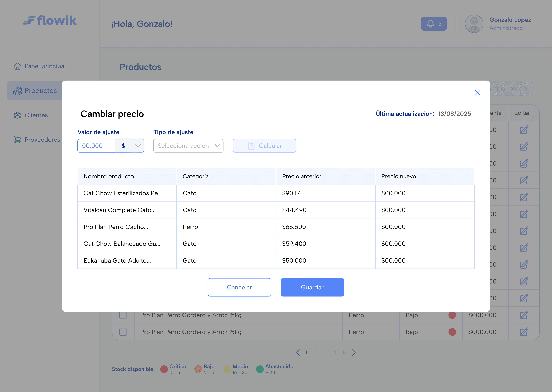The image size is (552, 392).
Task: Check the last Pro Plan Perro checkbox
Action: 123,332
